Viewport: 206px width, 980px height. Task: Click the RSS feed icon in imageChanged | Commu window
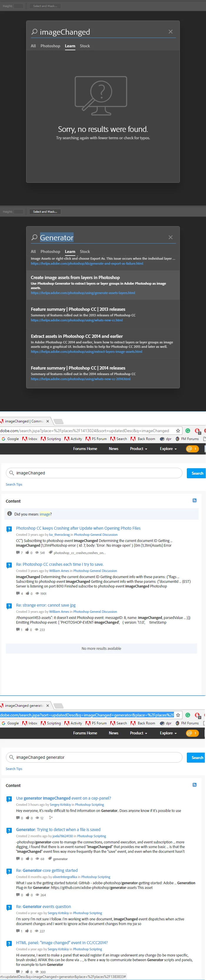tap(194, 501)
